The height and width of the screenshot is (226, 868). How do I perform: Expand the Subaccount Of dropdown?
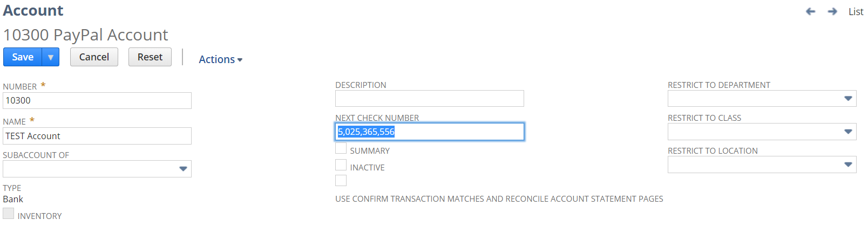coord(183,169)
